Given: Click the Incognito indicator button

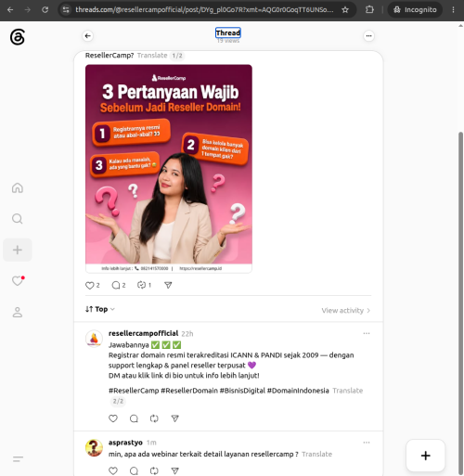Looking at the screenshot, I should point(415,10).
